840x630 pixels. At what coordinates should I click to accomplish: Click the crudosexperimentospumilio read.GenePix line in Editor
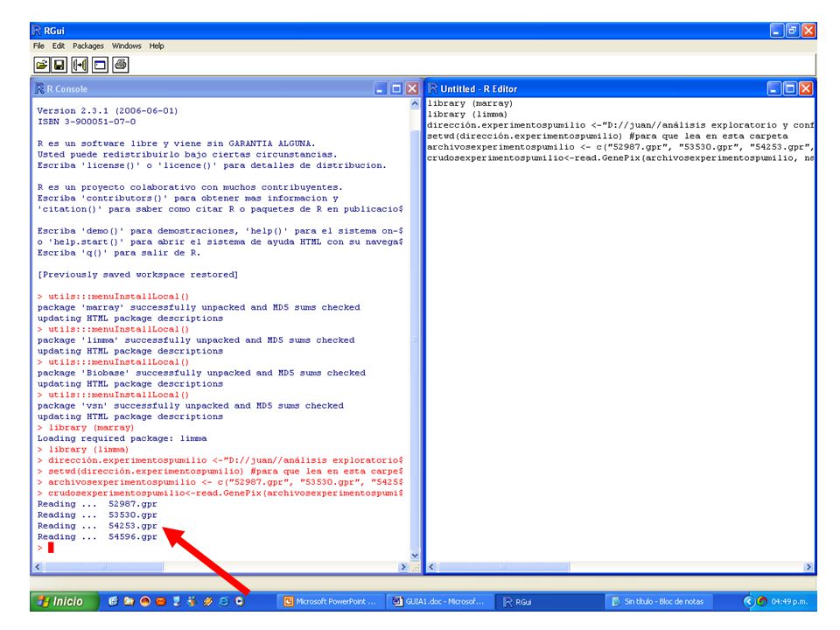[620, 158]
